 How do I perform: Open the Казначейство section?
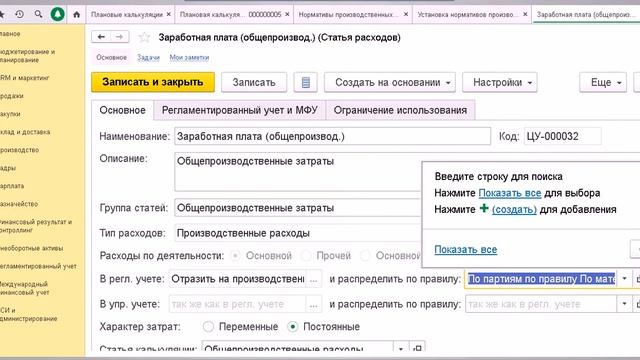click(x=19, y=204)
